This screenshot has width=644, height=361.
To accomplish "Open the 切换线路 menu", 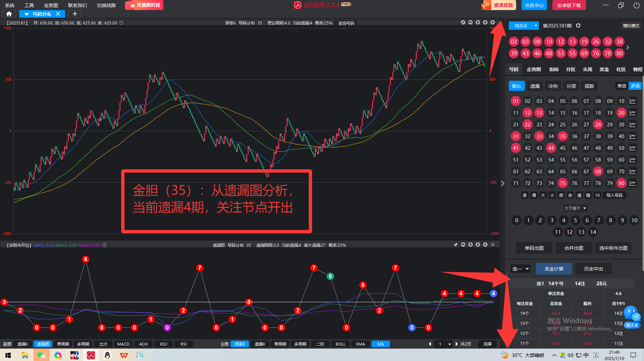I will click(106, 5).
